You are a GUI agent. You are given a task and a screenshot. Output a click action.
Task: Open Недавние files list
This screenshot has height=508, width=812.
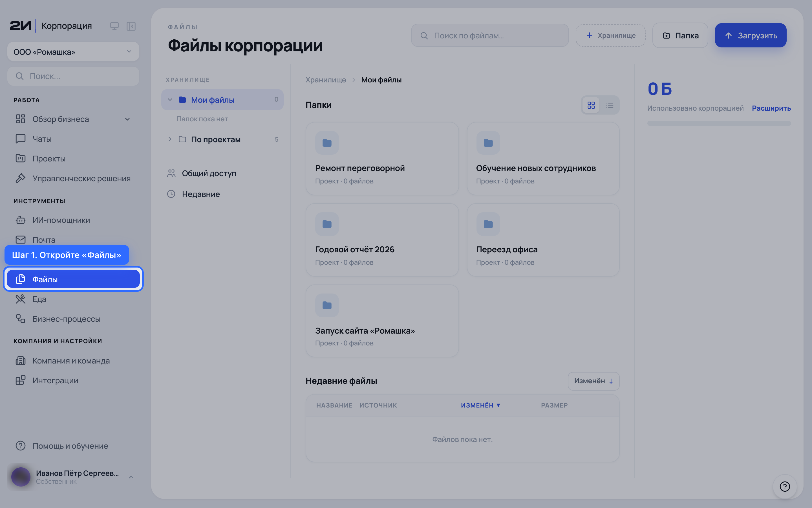pos(222,194)
